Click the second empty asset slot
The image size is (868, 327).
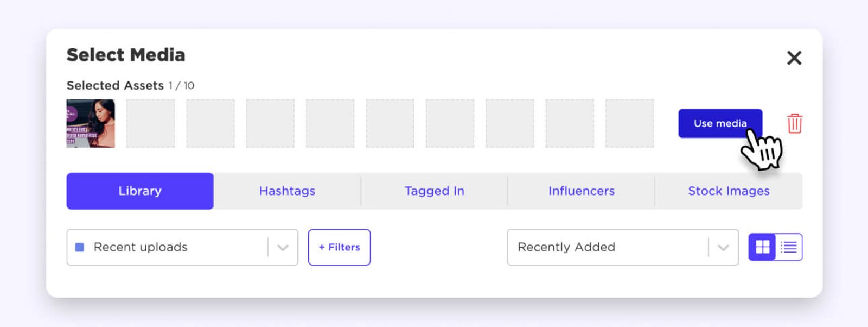point(210,123)
